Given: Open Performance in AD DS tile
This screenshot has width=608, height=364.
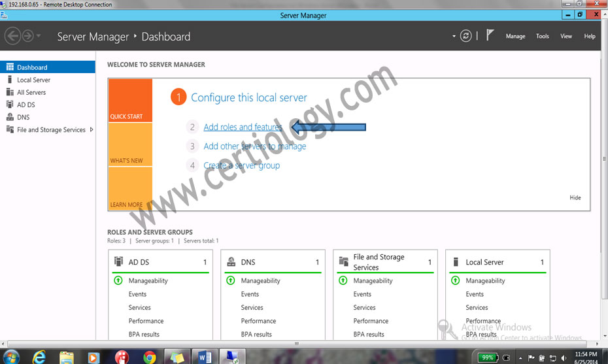Looking at the screenshot, I should pos(146,321).
